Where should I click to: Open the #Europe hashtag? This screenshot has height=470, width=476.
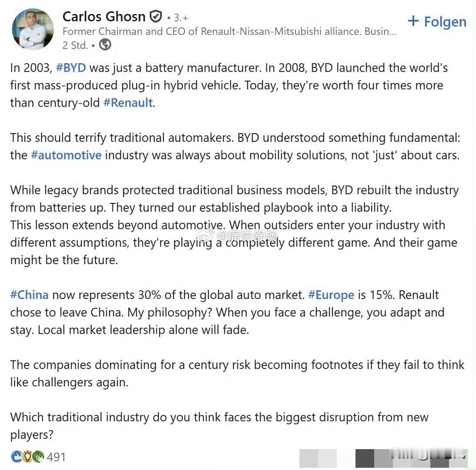tap(331, 295)
